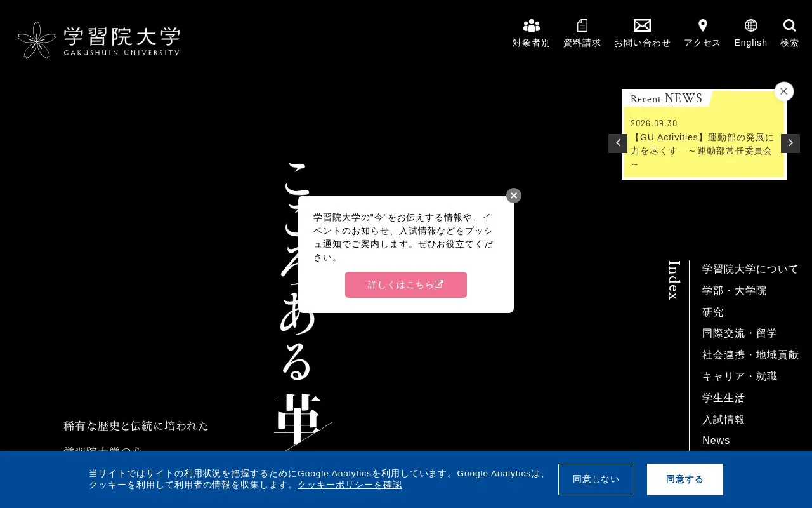Dismiss the push notification popup
Screen dimensions: 812x508
[x=514, y=196]
